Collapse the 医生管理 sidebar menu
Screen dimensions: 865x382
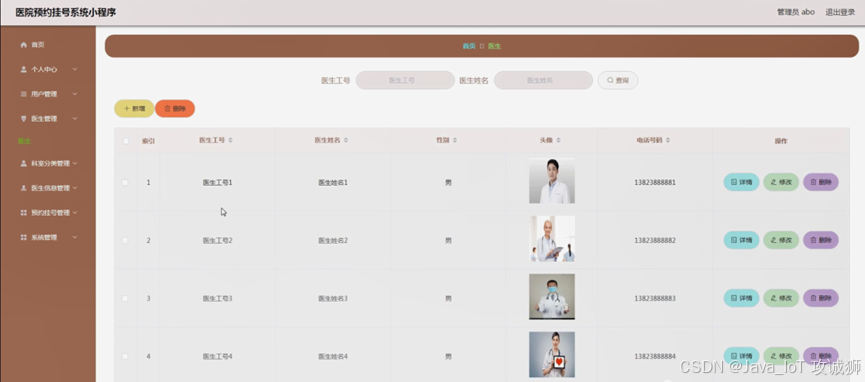coord(48,119)
